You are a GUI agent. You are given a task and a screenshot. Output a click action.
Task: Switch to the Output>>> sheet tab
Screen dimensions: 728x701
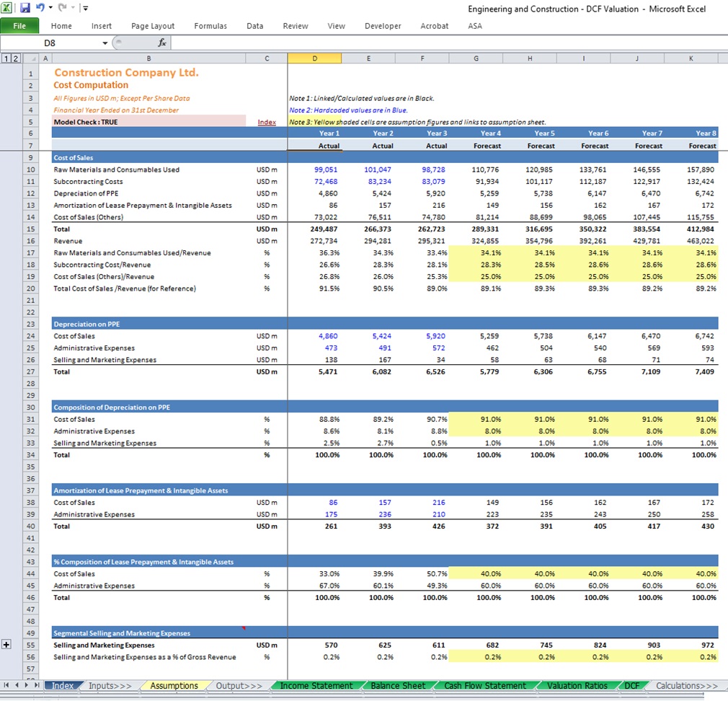[x=239, y=686]
